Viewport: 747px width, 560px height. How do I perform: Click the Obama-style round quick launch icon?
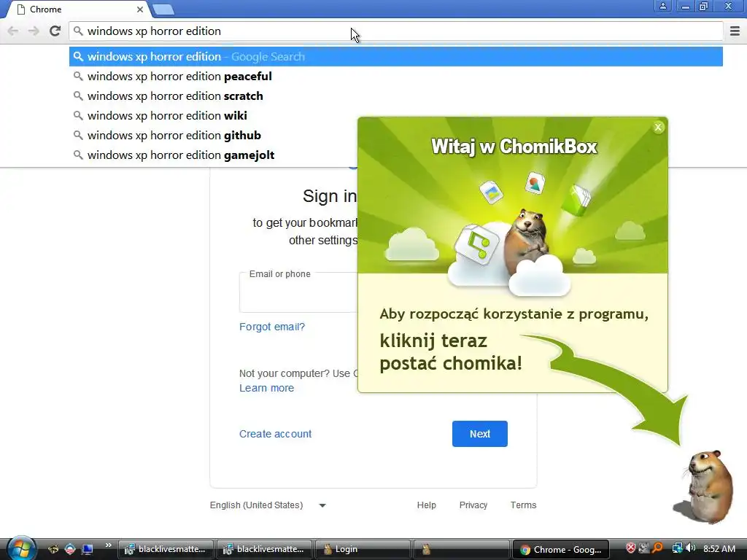[70, 549]
